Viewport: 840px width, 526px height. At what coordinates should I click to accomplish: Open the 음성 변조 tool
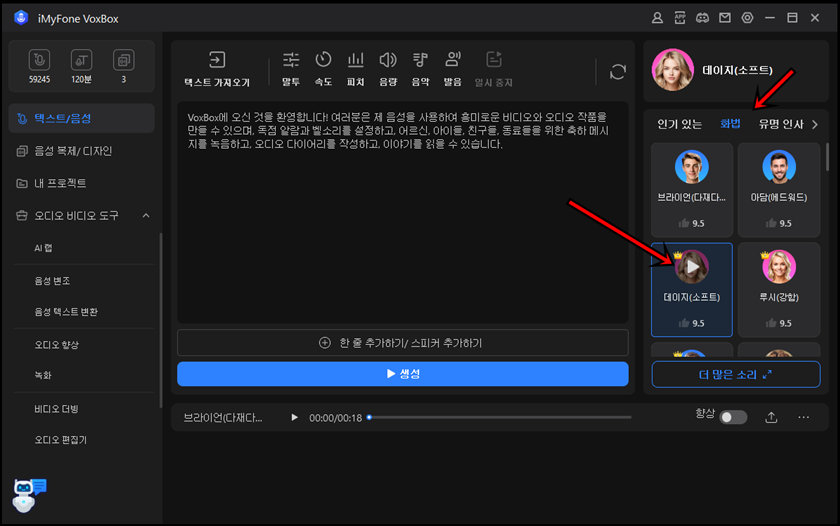pos(52,281)
